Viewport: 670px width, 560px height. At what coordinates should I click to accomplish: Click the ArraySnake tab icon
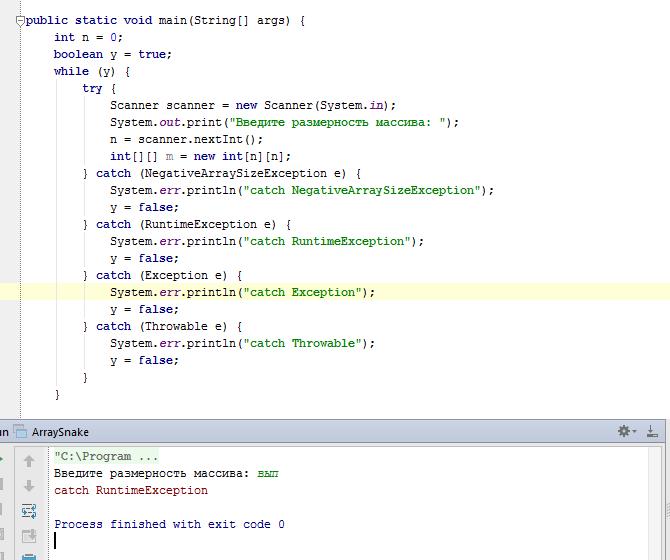pyautogui.click(x=21, y=432)
